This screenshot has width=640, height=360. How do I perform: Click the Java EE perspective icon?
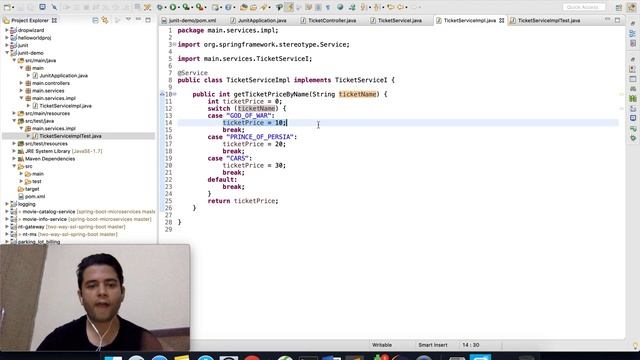pos(632,7)
